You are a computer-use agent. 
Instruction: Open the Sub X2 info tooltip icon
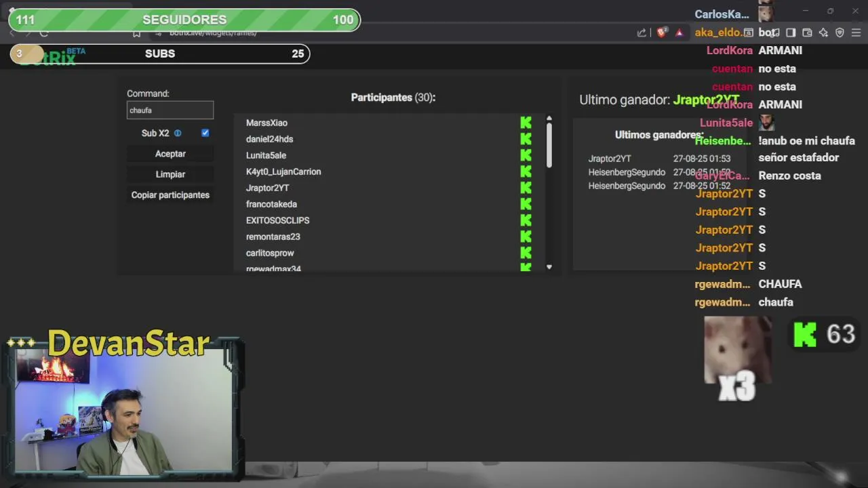(x=178, y=134)
